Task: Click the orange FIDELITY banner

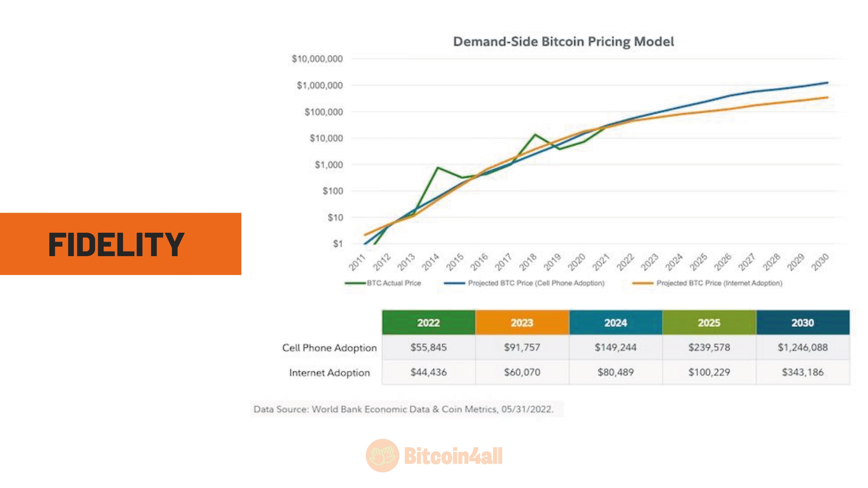Action: click(x=121, y=244)
